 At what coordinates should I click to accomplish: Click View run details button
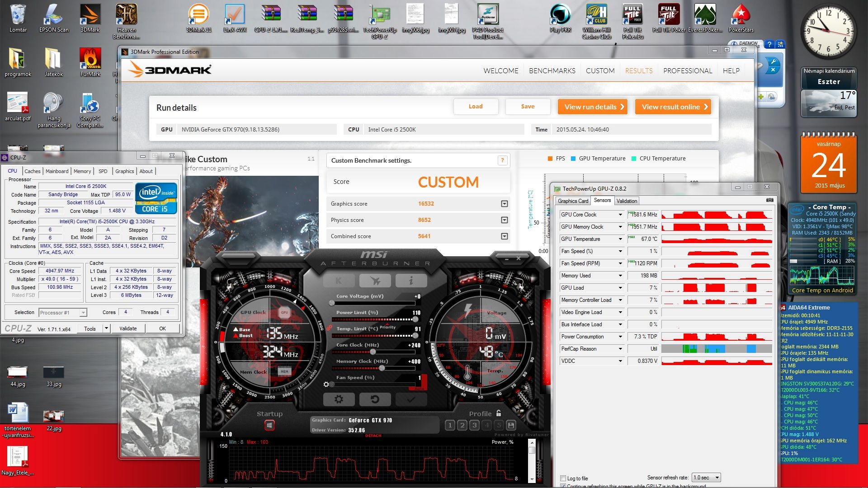593,107
